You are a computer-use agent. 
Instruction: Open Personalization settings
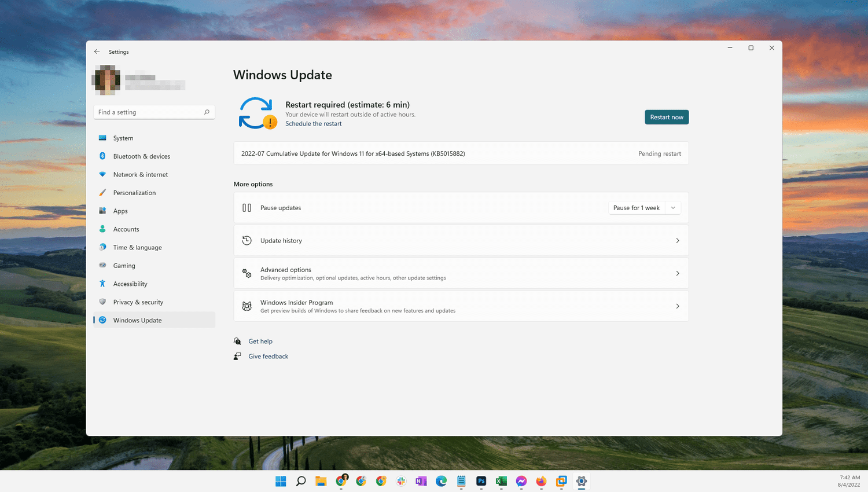pos(154,193)
